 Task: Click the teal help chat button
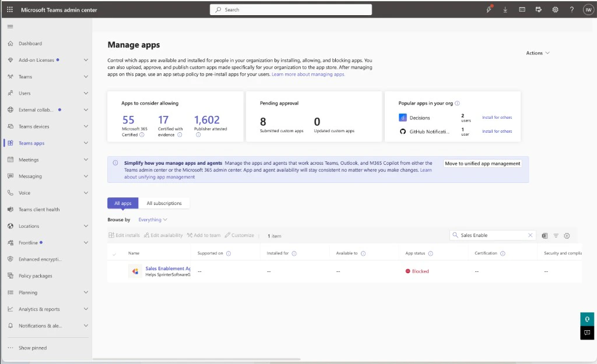[x=587, y=319]
